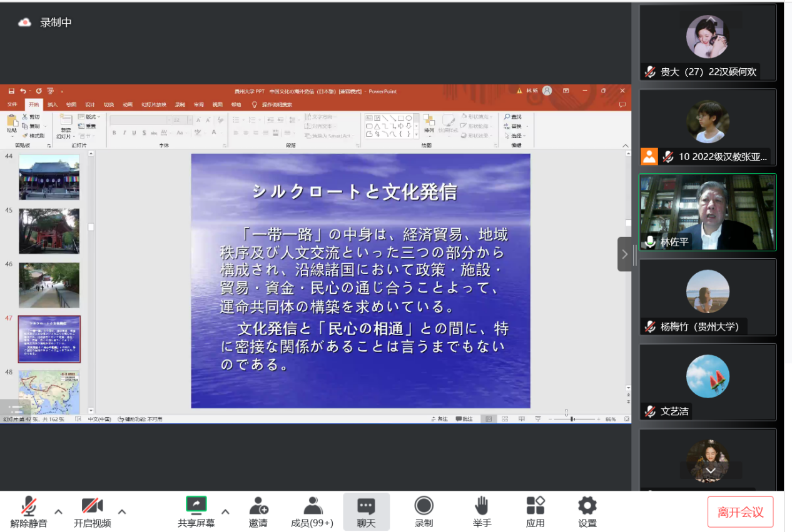Click the 录制中 recording status indicator
The image size is (792, 532).
pos(45,23)
